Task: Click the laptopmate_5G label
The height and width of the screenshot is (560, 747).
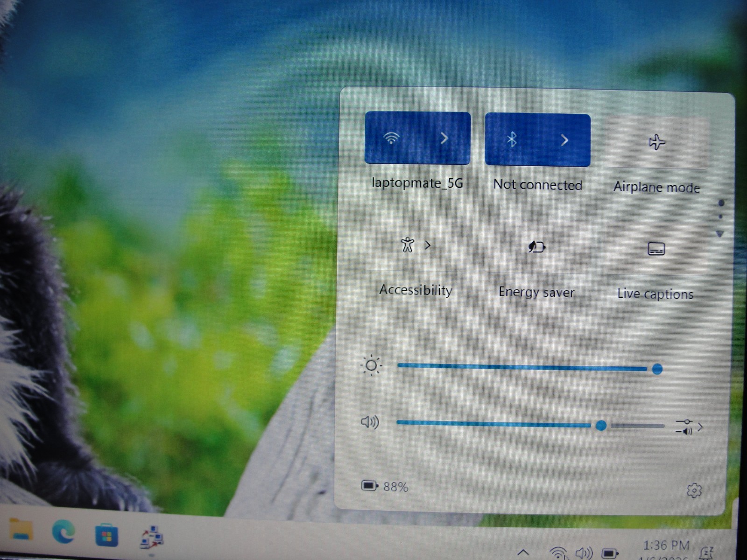Action: pyautogui.click(x=417, y=183)
